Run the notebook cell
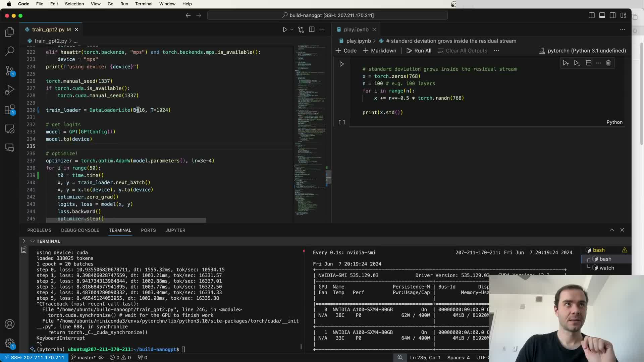This screenshot has width=644, height=362. click(x=341, y=64)
